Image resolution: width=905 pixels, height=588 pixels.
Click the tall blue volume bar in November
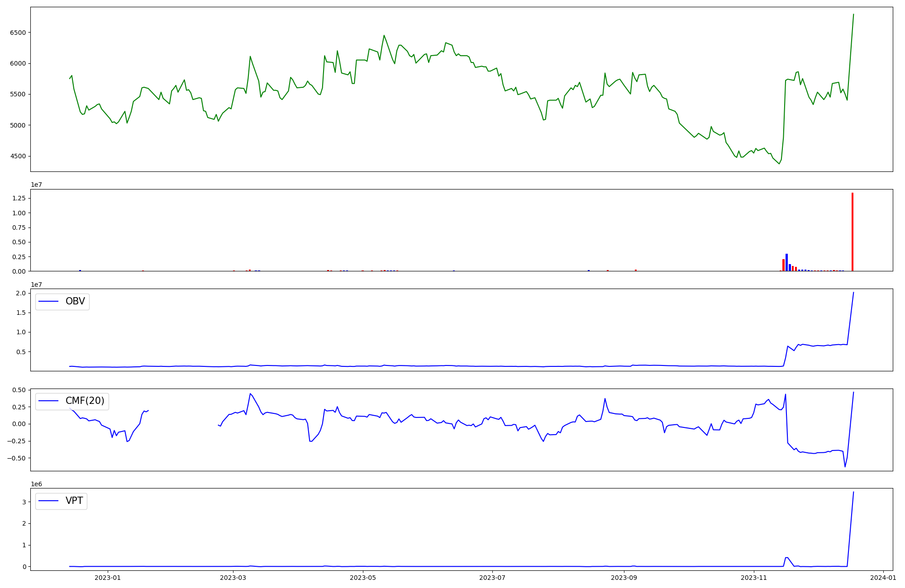786,262
